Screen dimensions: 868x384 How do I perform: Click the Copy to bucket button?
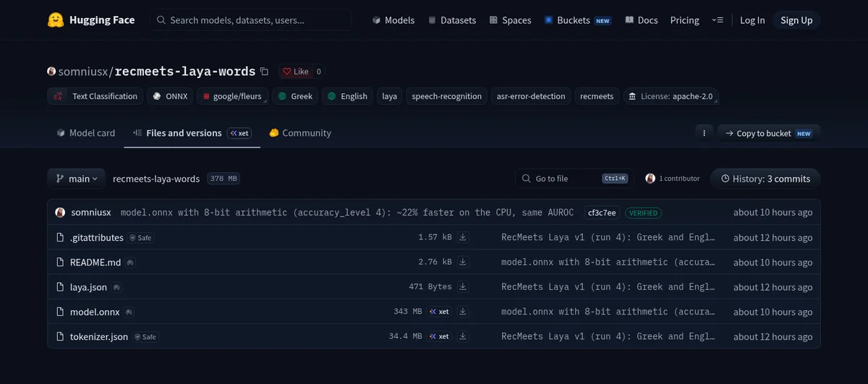coord(769,133)
